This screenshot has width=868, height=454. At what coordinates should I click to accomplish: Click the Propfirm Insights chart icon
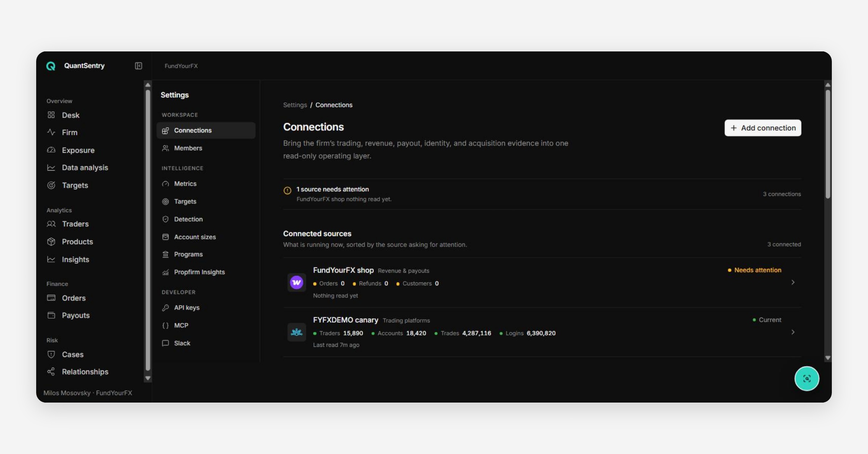165,272
